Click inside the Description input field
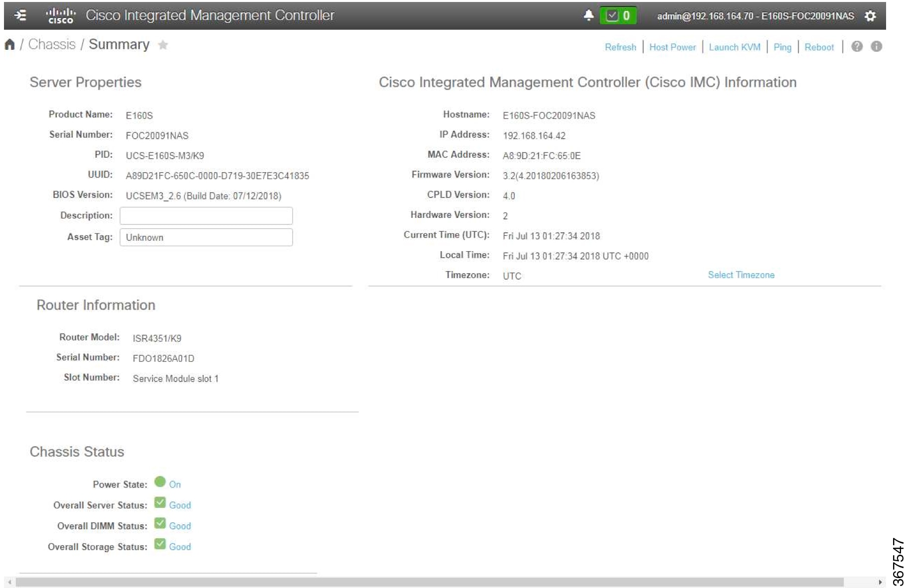905x588 pixels. (206, 215)
